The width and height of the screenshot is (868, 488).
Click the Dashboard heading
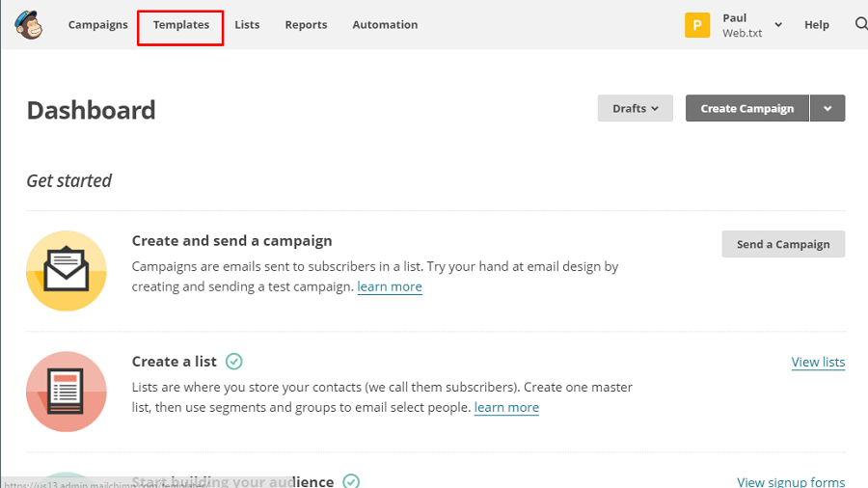tap(92, 110)
